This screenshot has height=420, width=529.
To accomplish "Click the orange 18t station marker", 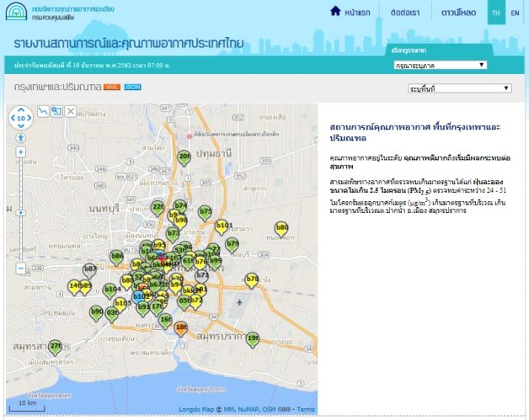I will point(181,327).
